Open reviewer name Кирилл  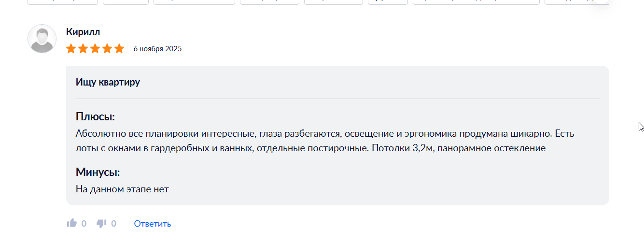coord(83,32)
